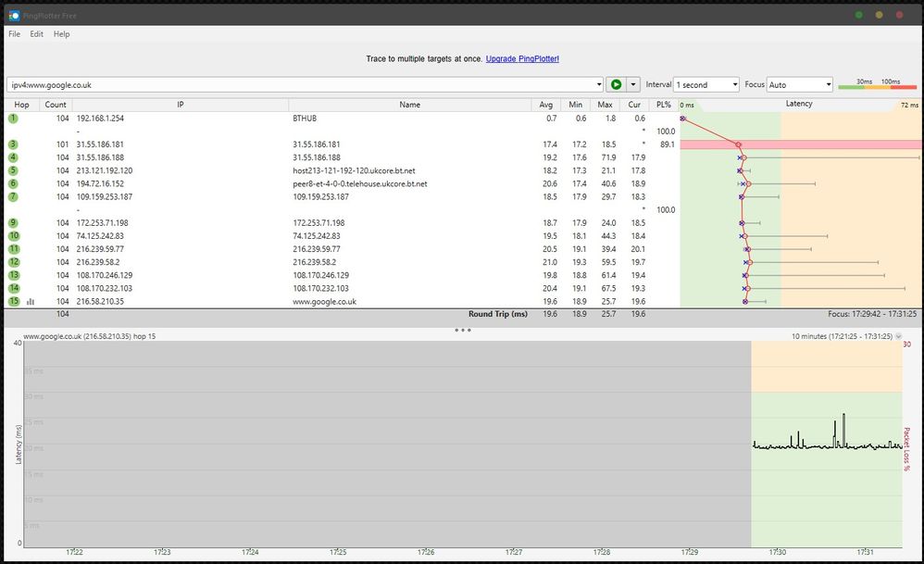
Task: Click the 30ms/100ms latency color scale bar
Action: click(877, 87)
